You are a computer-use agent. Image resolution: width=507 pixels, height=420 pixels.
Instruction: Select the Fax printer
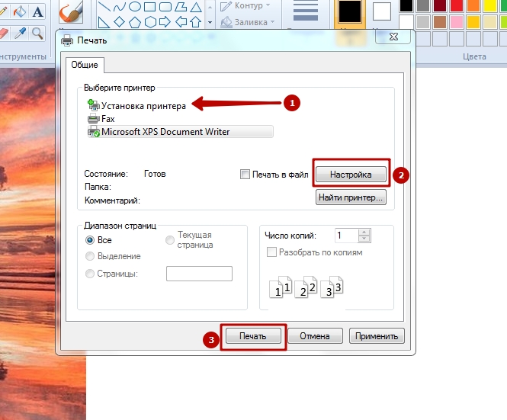point(107,119)
